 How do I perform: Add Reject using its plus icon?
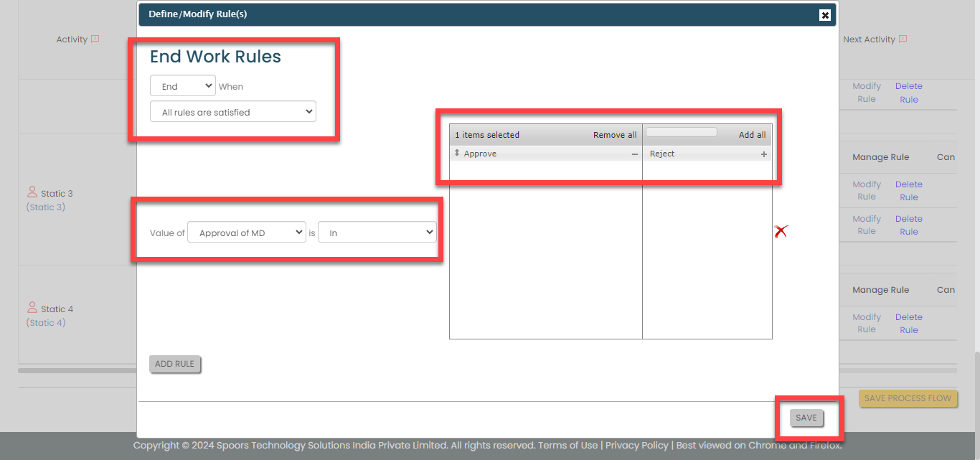(763, 154)
